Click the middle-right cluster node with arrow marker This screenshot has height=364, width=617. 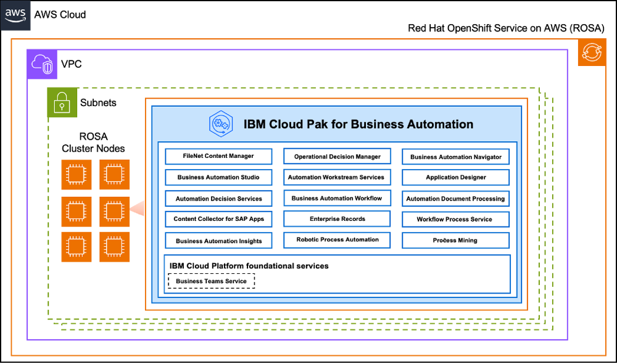click(114, 211)
